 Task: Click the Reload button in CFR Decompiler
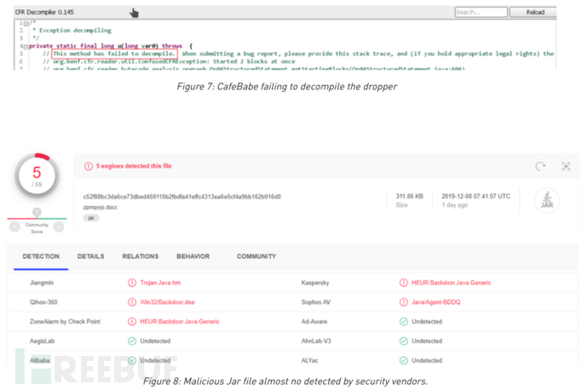click(533, 12)
